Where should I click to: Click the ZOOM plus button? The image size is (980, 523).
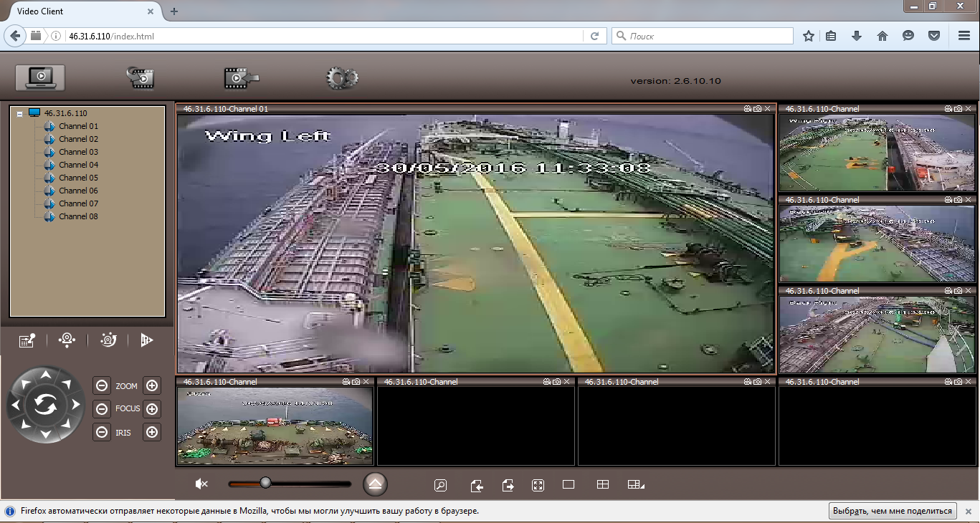coord(152,385)
